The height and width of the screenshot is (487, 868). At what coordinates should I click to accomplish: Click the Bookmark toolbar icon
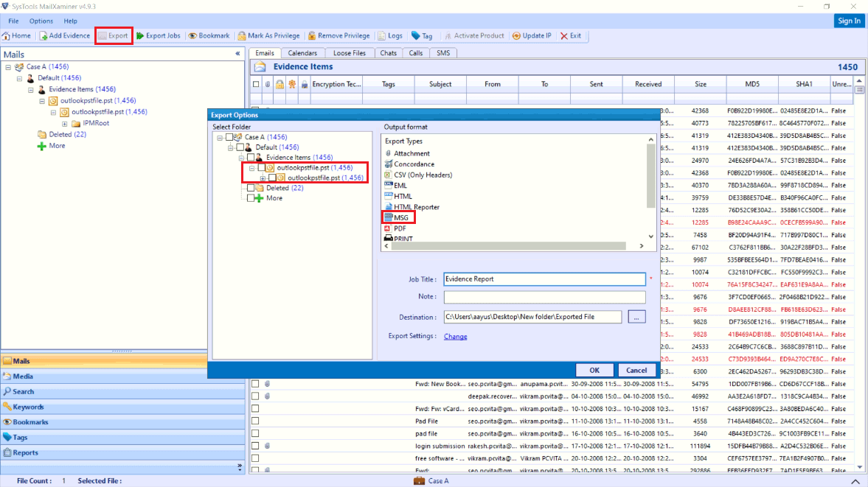pyautogui.click(x=209, y=35)
